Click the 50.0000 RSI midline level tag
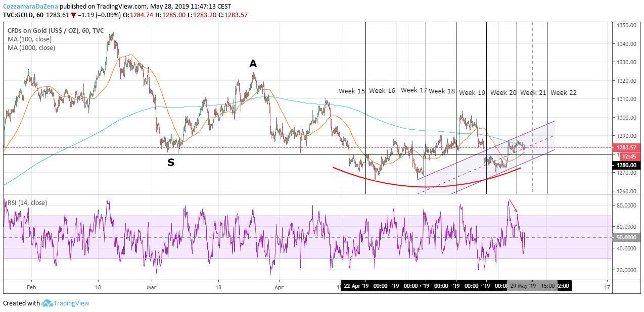 627,237
